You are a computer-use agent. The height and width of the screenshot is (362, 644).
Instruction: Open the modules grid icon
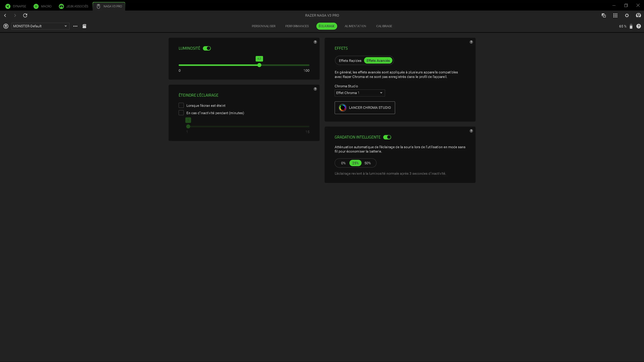(615, 15)
